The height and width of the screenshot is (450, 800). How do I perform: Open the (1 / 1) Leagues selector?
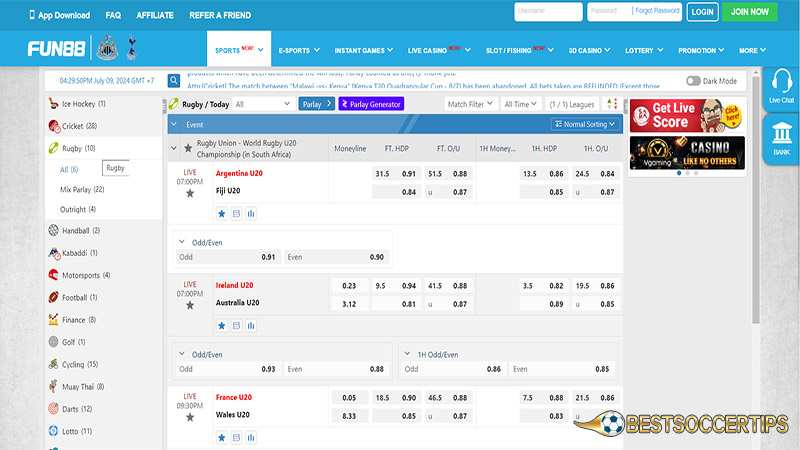point(571,104)
